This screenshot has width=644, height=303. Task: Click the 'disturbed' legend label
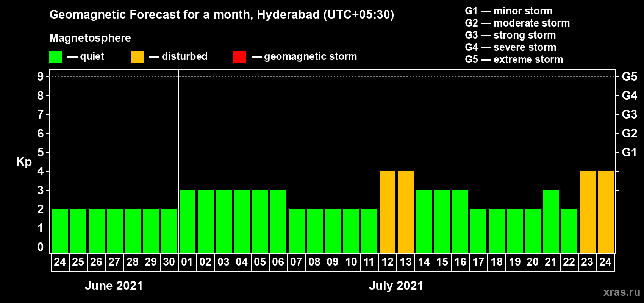point(185,56)
